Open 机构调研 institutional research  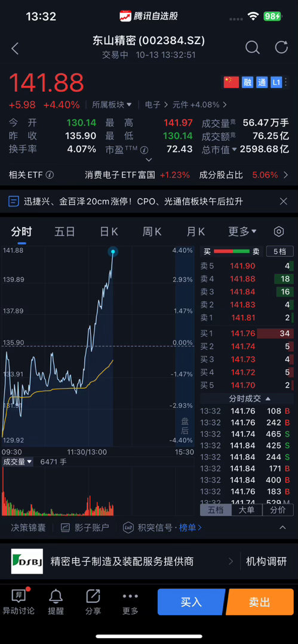(266, 561)
